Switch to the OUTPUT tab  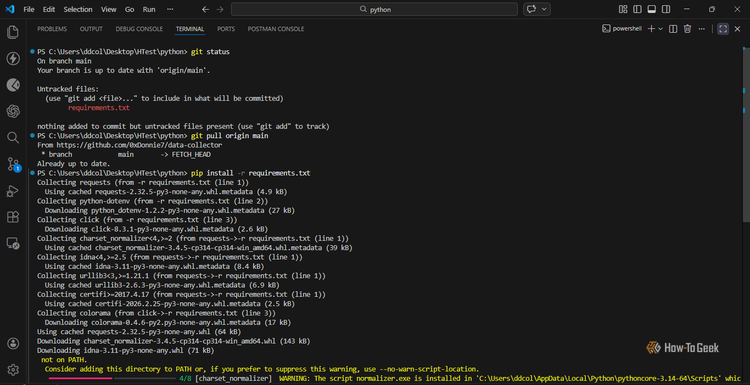click(x=91, y=29)
